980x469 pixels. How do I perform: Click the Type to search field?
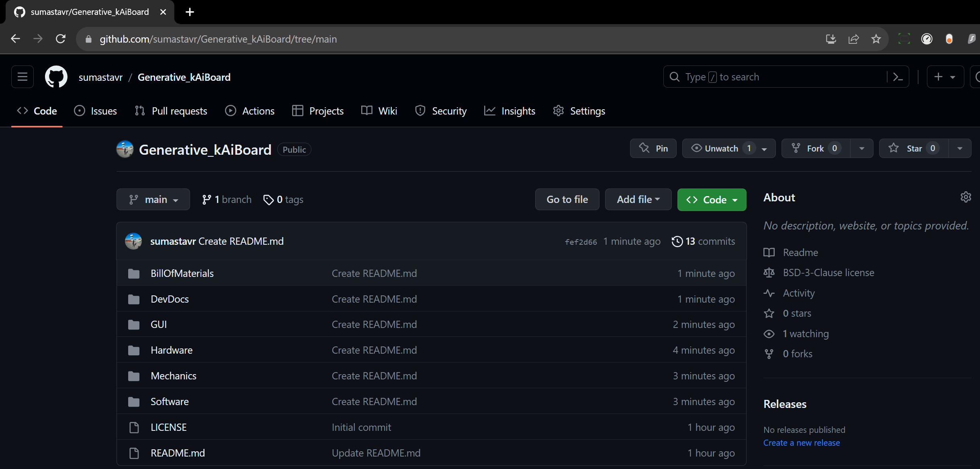(775, 77)
